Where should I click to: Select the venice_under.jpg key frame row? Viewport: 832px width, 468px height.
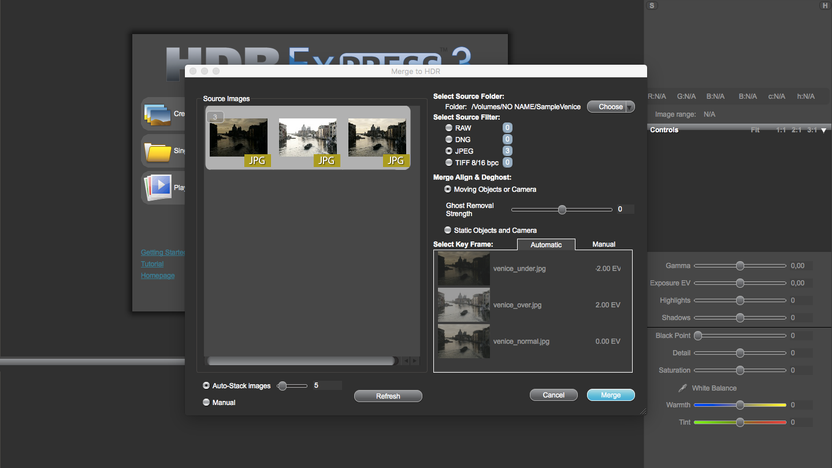tap(533, 268)
